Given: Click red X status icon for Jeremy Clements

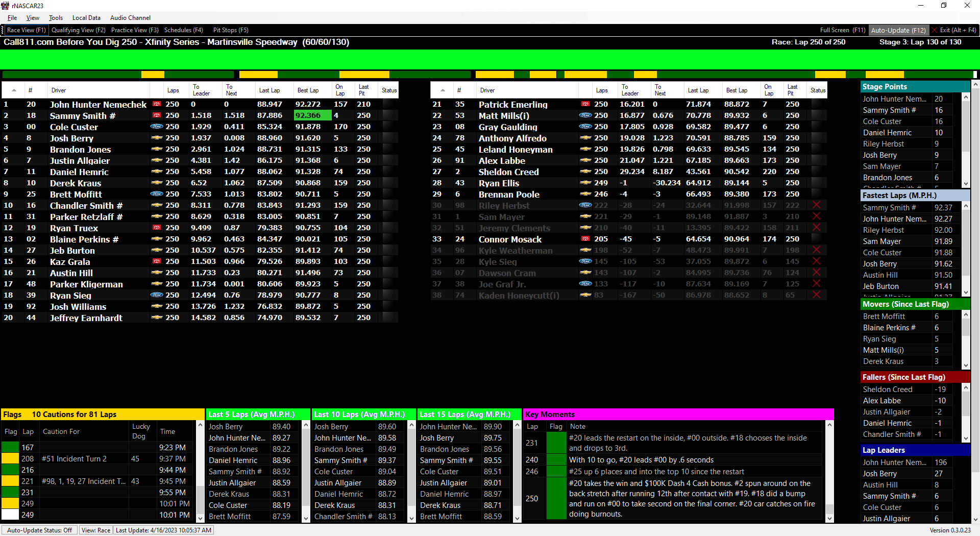Looking at the screenshot, I should [817, 228].
